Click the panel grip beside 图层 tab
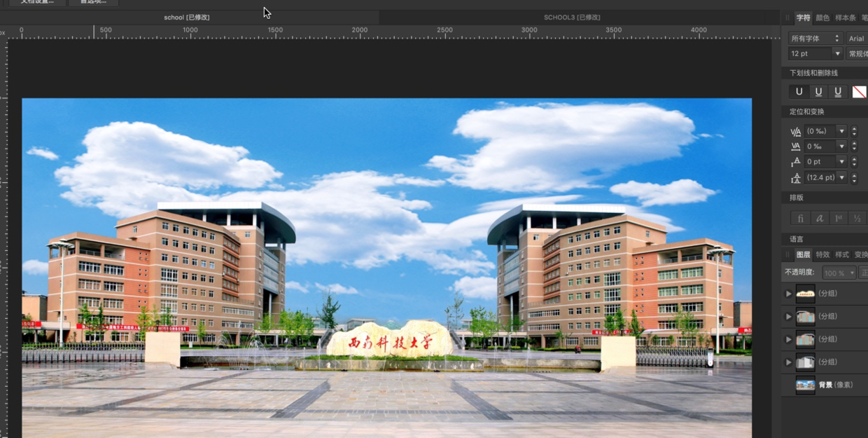Viewport: 868px width, 438px height. [x=787, y=255]
